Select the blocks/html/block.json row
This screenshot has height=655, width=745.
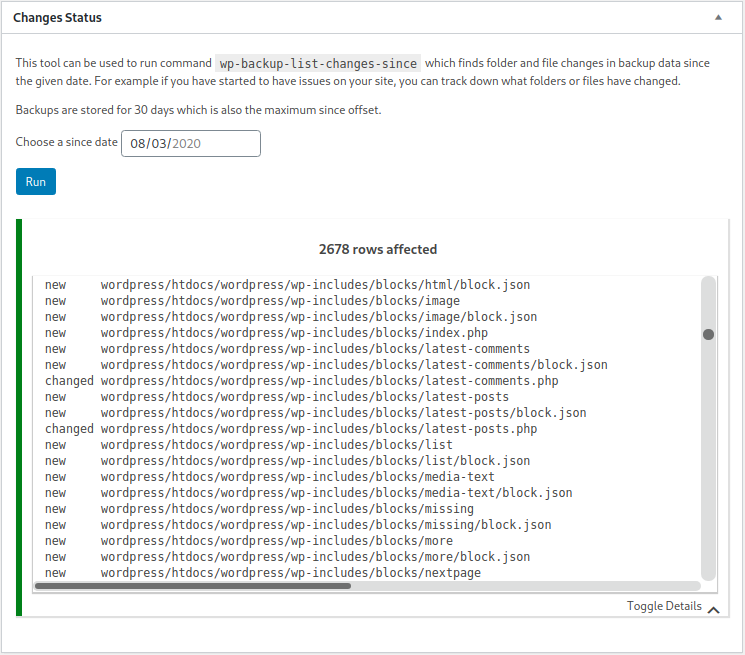pyautogui.click(x=287, y=285)
